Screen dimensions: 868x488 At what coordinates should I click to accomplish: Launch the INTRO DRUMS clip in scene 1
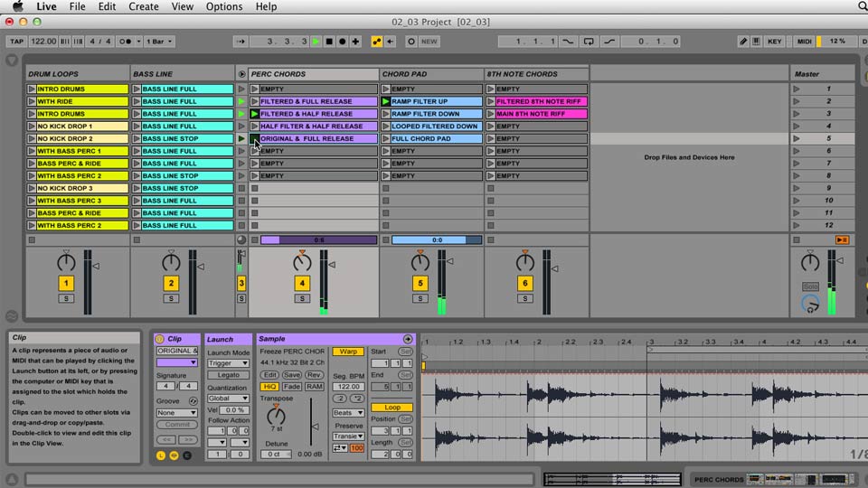point(32,89)
